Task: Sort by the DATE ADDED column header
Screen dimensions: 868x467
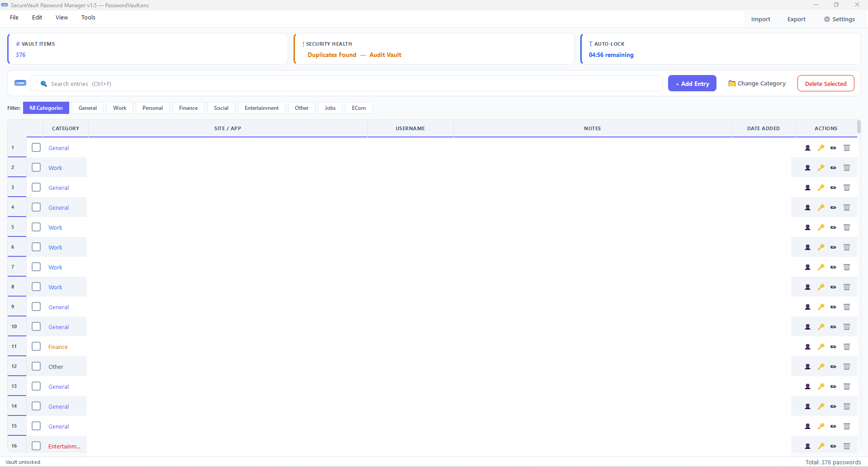Action: (763, 128)
